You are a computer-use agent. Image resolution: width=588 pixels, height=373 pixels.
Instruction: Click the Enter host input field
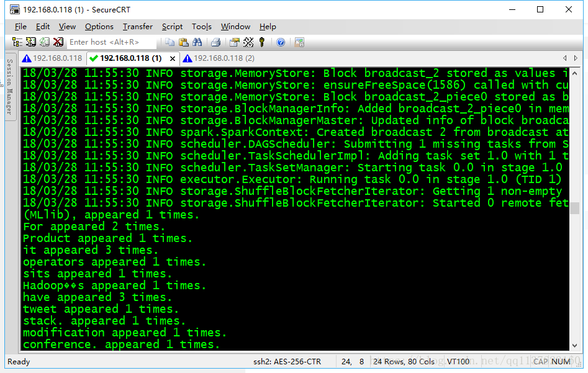[112, 42]
